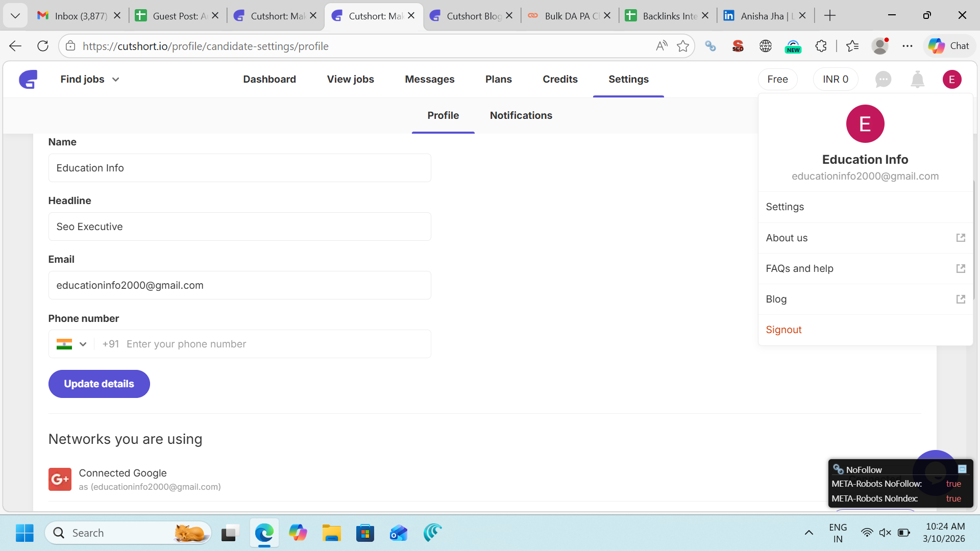Image resolution: width=980 pixels, height=551 pixels.
Task: Open the Credits menu item
Action: pyautogui.click(x=560, y=79)
